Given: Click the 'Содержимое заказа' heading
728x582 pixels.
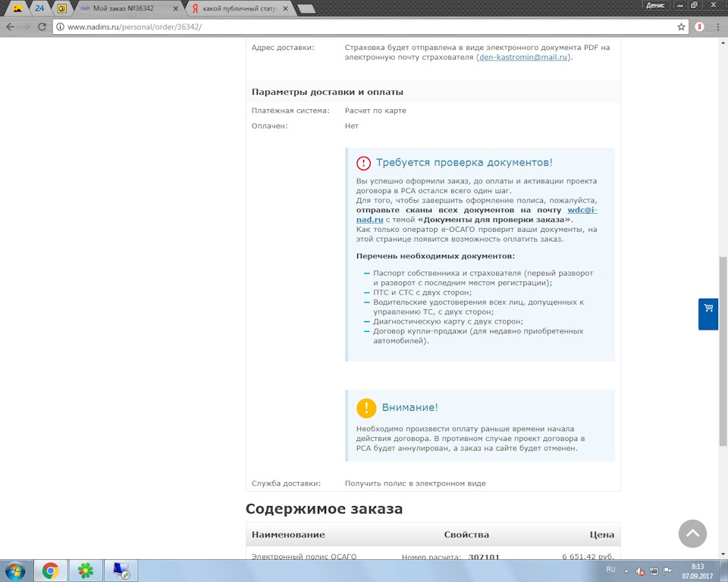Looking at the screenshot, I should coord(324,508).
